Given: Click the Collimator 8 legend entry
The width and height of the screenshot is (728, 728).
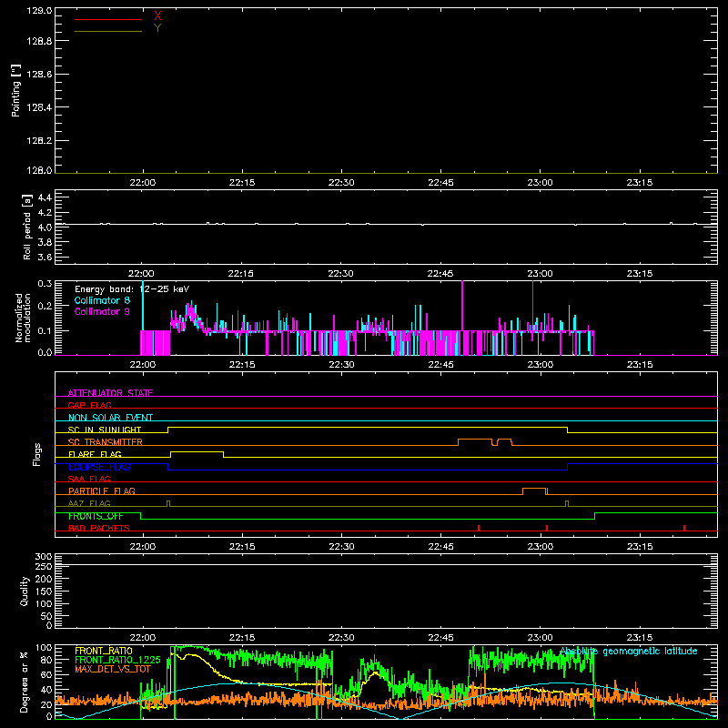Looking at the screenshot, I should tap(102, 300).
